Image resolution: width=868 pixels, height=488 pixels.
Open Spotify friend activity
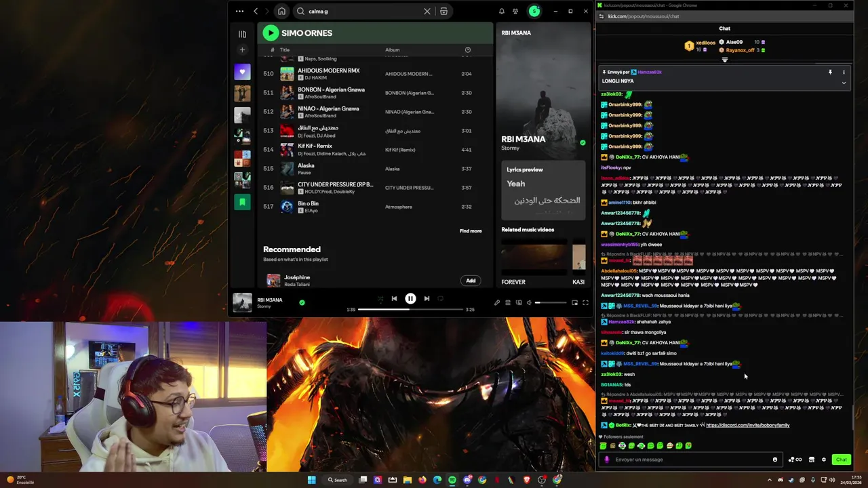click(515, 12)
